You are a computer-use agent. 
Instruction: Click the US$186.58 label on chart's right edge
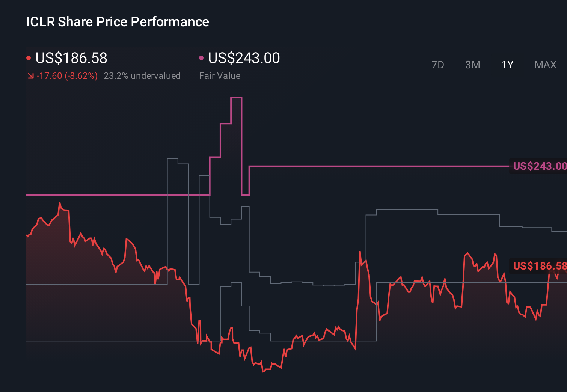(540, 266)
